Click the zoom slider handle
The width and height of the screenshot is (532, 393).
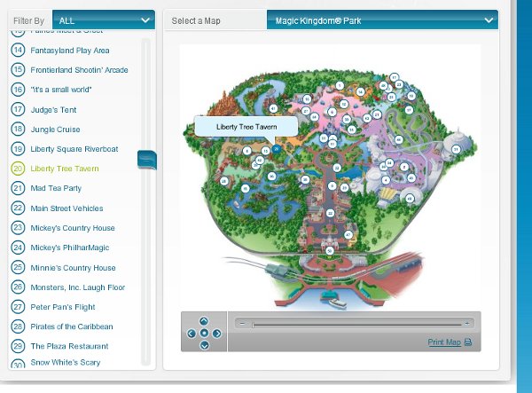click(x=253, y=325)
